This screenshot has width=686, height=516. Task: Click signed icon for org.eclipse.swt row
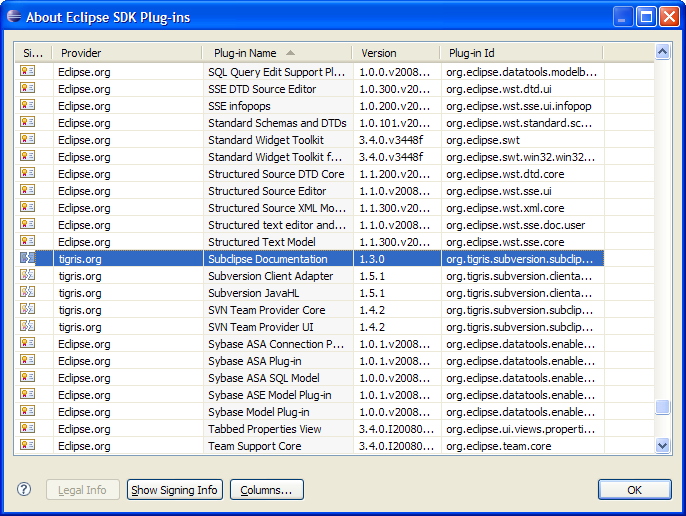point(28,139)
